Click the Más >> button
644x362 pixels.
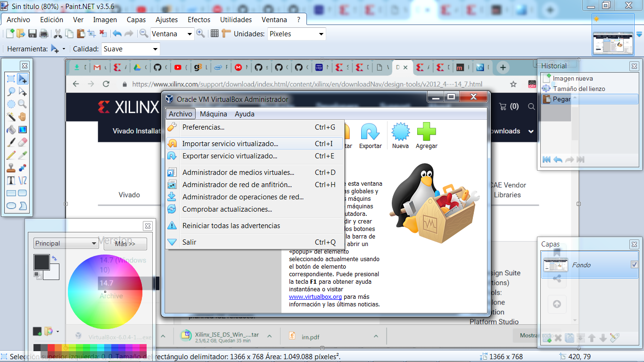[125, 244]
